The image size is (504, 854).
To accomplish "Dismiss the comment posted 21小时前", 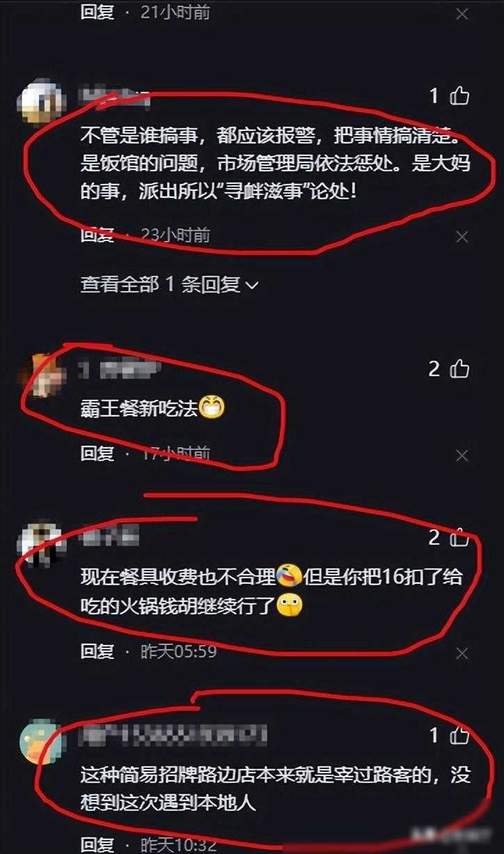I will 462,13.
